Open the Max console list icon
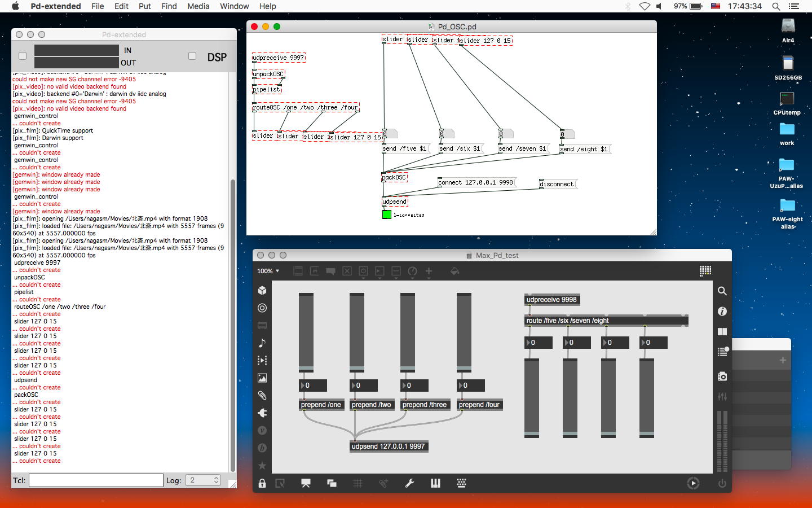The height and width of the screenshot is (508, 812). coord(722,352)
